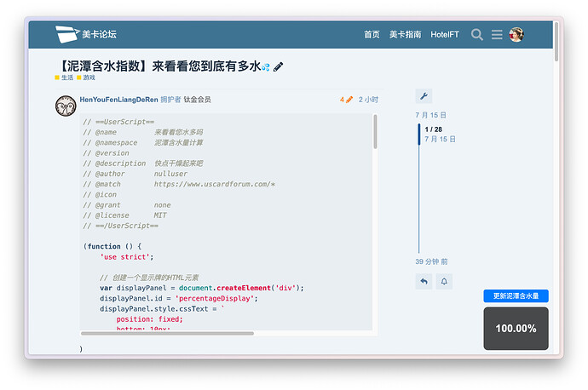Open 美卡指南 in the top navigation

point(405,35)
